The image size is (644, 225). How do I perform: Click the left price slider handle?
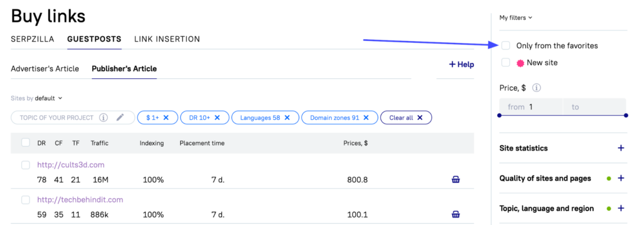499,115
